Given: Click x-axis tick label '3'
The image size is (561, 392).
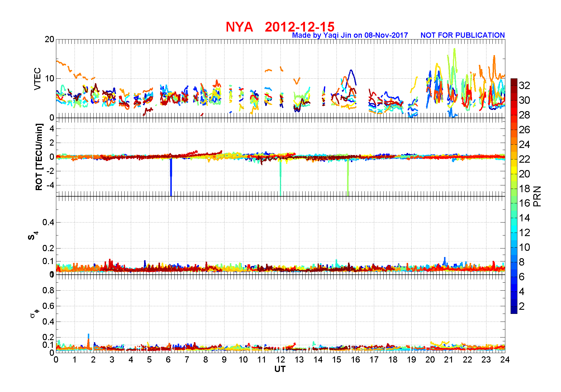Looking at the screenshot, I should coord(112,360).
